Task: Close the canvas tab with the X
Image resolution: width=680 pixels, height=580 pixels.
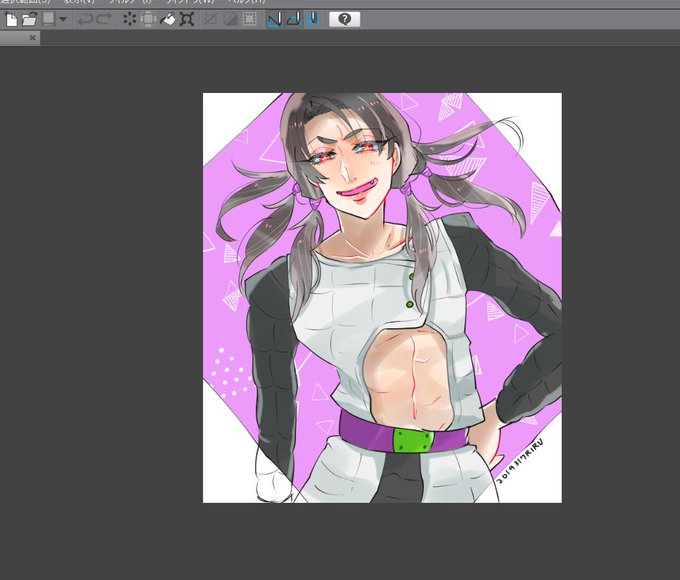Action: tap(32, 38)
